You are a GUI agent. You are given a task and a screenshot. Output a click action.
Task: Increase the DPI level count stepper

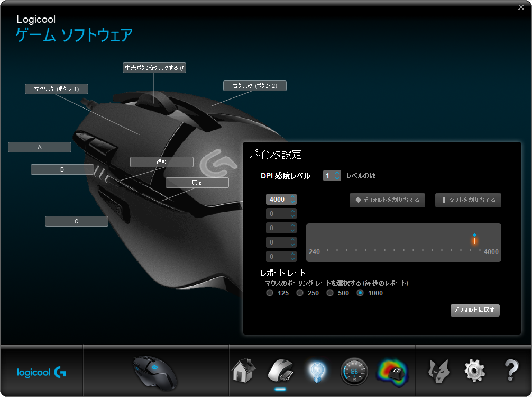(337, 173)
